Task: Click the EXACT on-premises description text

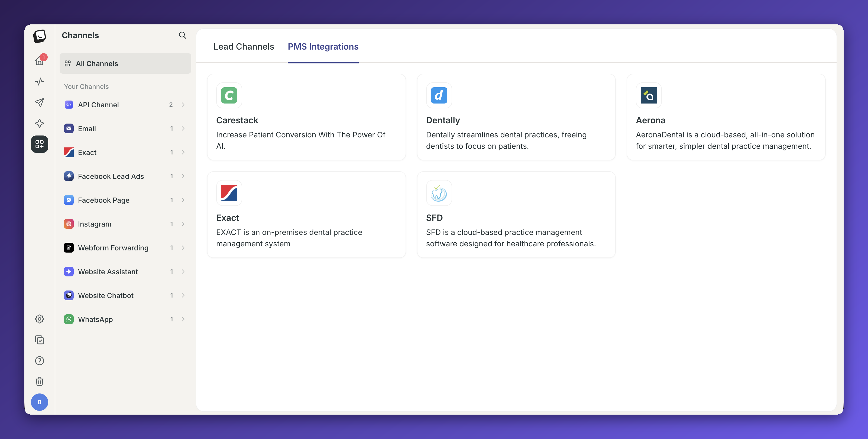Action: coord(289,238)
